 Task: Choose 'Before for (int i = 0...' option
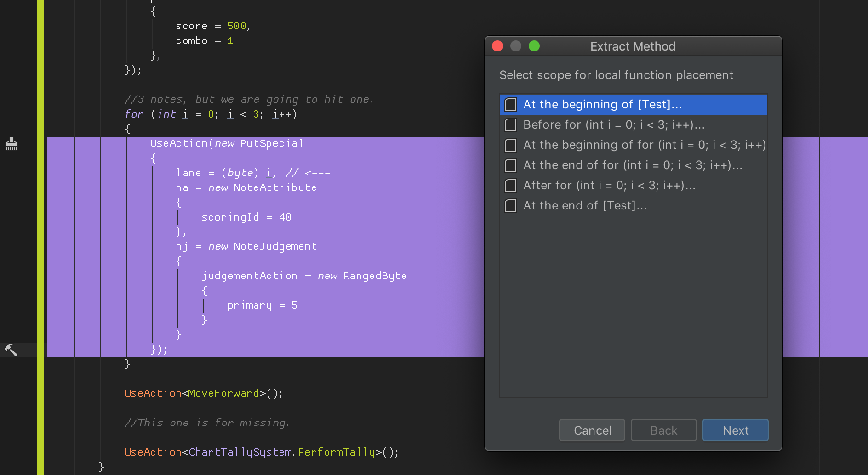(x=614, y=125)
